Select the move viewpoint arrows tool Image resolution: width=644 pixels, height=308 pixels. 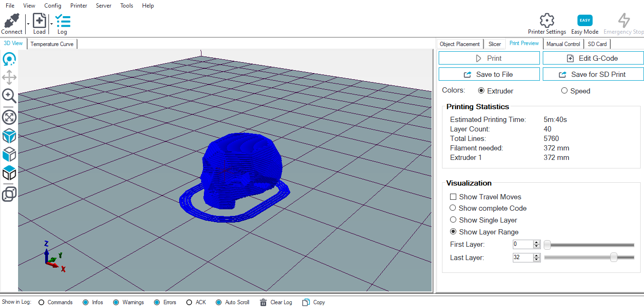pos(9,77)
